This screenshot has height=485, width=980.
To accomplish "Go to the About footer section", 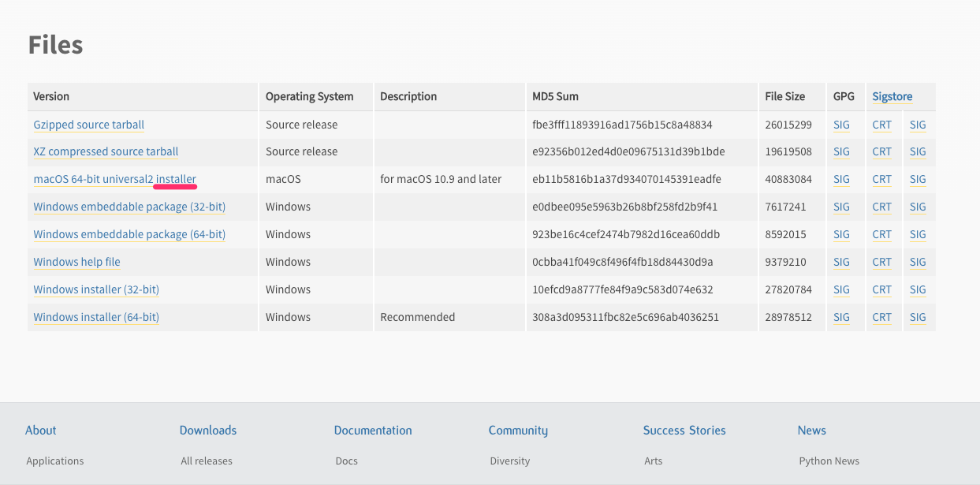I will 41,430.
